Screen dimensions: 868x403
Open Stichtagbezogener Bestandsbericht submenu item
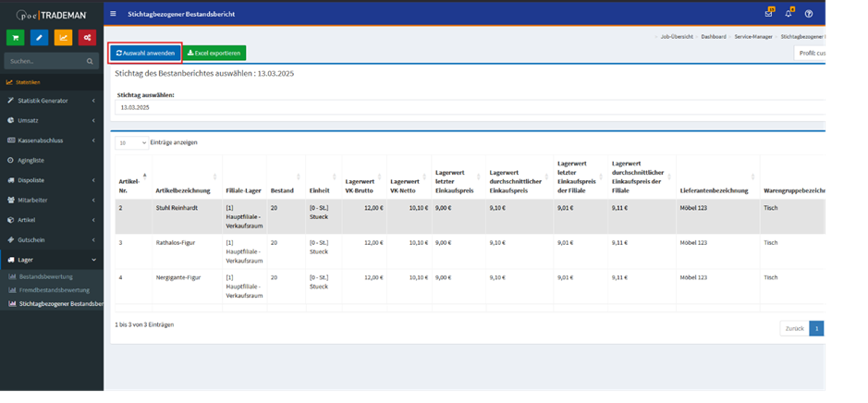coord(57,304)
